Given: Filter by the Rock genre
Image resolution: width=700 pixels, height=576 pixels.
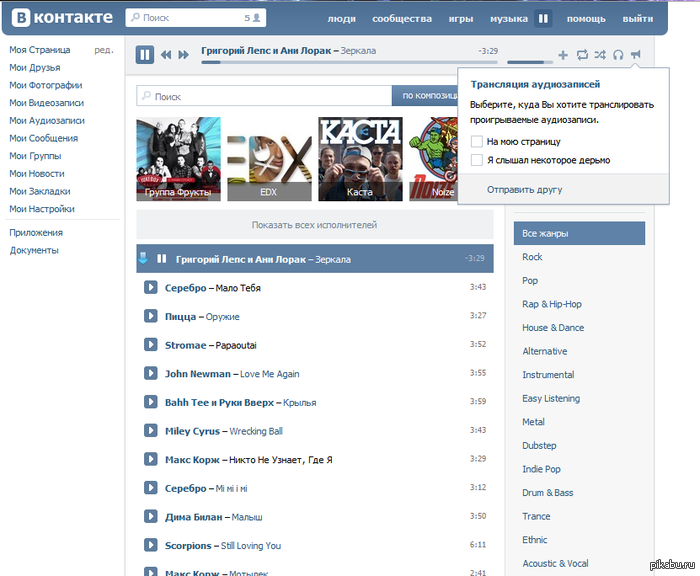Looking at the screenshot, I should pyautogui.click(x=532, y=257).
